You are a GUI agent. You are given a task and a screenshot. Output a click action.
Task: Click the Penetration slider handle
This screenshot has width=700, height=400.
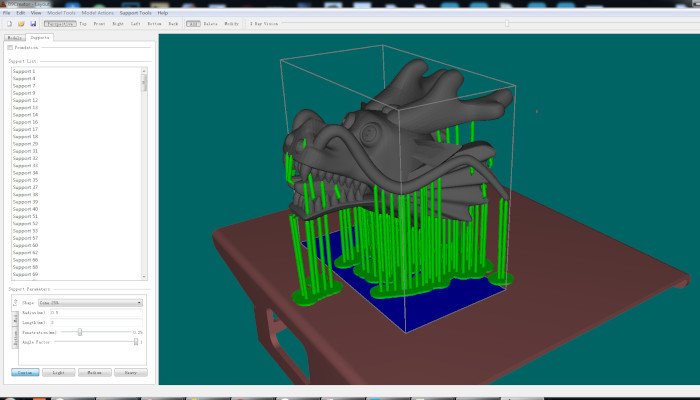pos(80,332)
